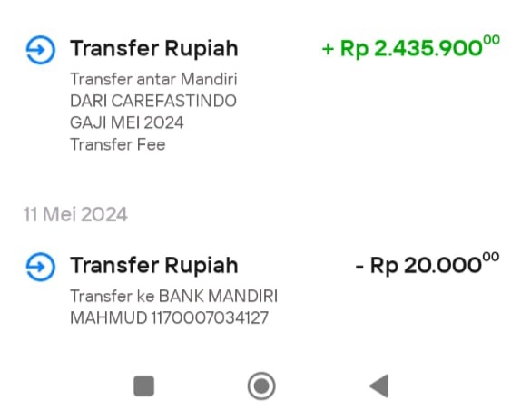Select the - Rp 20.000 amount

point(428,265)
